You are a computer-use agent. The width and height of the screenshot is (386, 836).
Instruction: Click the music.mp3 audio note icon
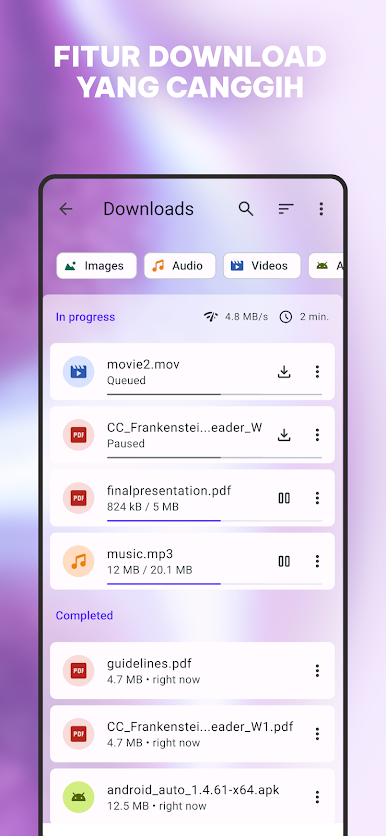[x=78, y=561]
